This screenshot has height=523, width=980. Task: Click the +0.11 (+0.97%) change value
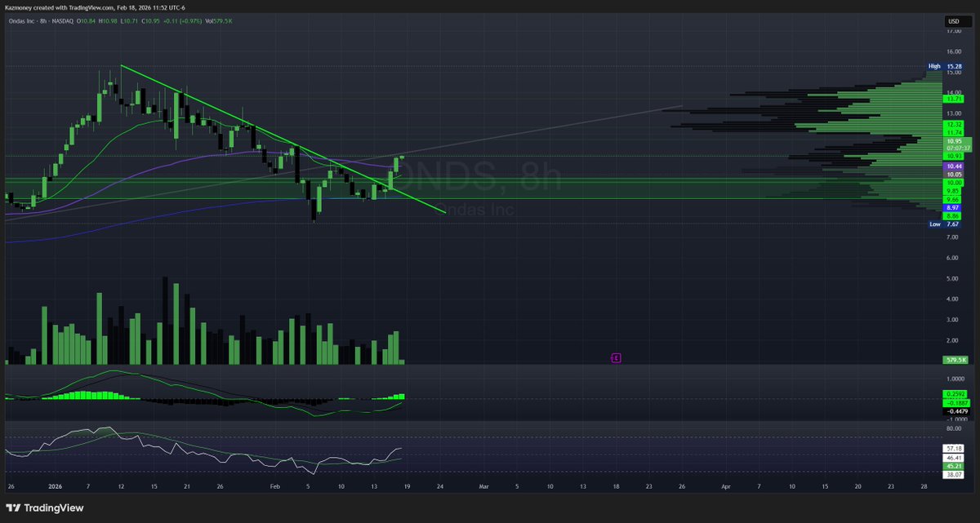point(182,20)
